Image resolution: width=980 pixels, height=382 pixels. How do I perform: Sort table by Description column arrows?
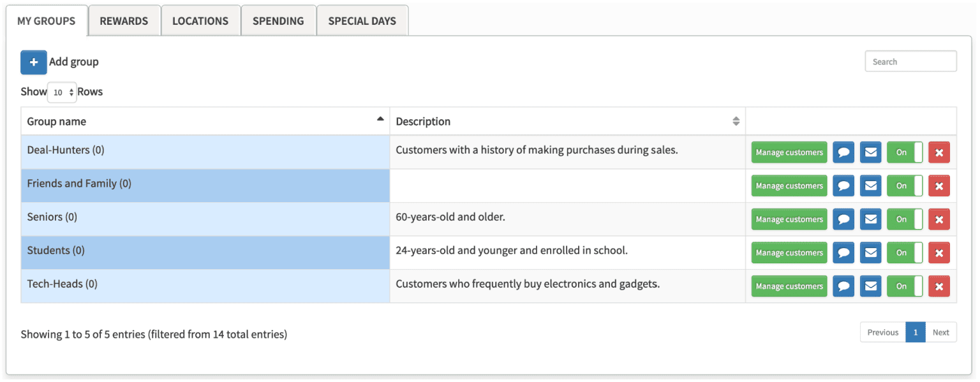coord(736,121)
